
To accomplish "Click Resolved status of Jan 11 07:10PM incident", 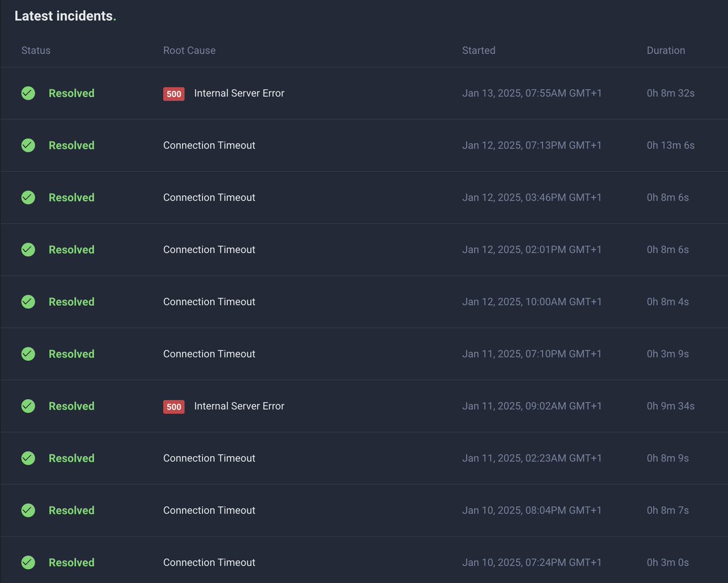I will (x=72, y=354).
